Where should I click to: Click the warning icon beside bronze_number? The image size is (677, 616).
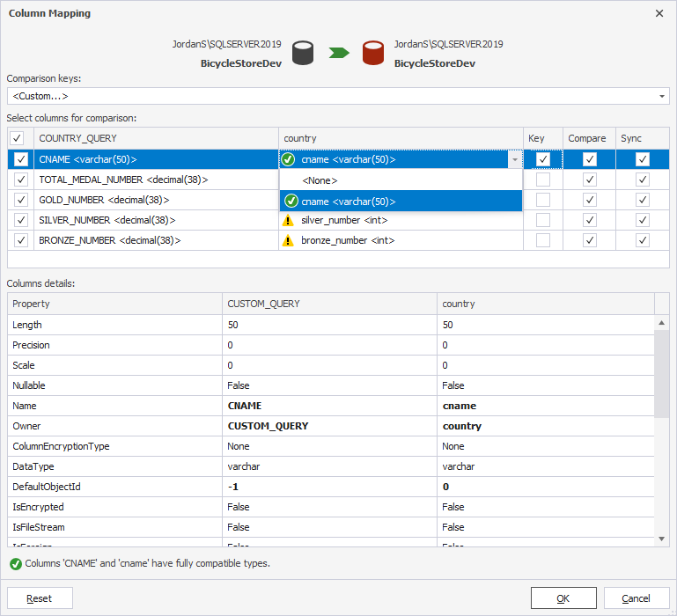click(288, 241)
